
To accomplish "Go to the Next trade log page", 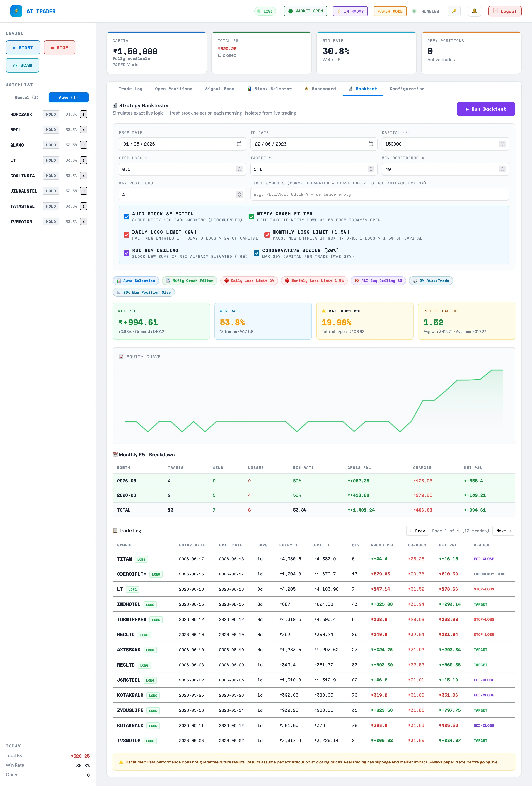I will point(504,531).
